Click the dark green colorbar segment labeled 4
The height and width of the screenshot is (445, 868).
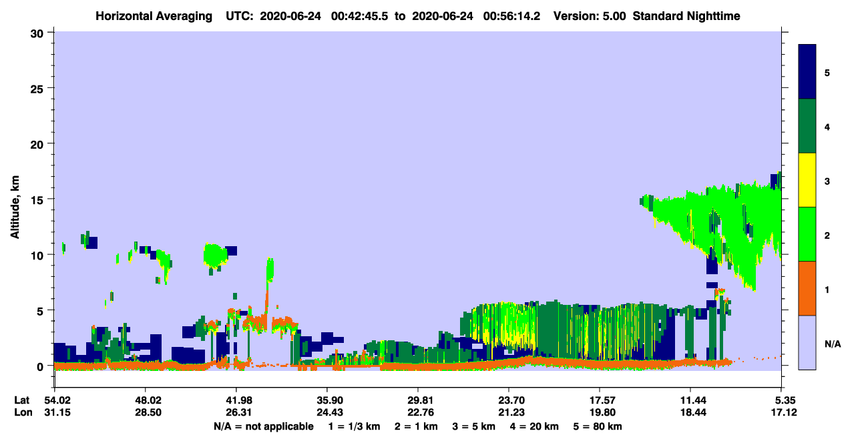807,126
